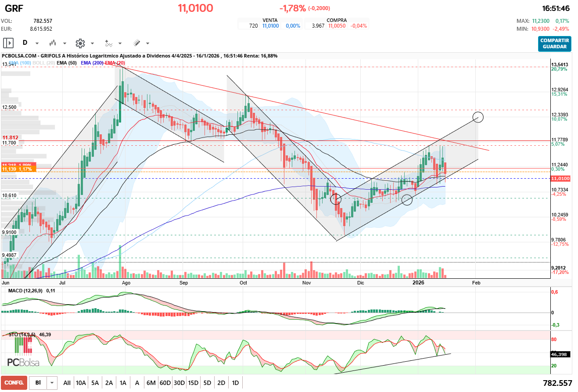
Task: Open the indicators line-plus icon
Action: [x=108, y=43]
